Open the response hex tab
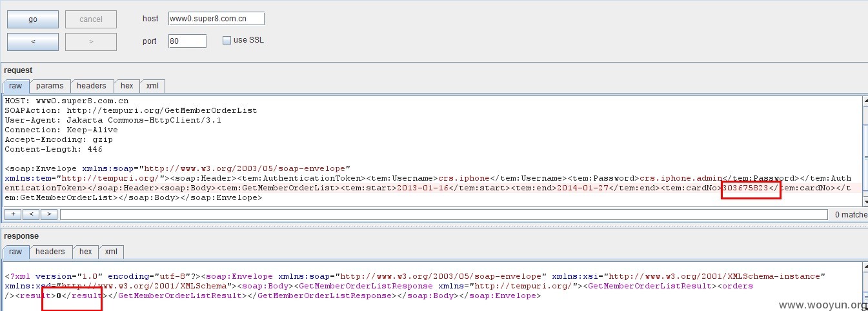Image resolution: width=868 pixels, height=311 pixels. [x=86, y=252]
